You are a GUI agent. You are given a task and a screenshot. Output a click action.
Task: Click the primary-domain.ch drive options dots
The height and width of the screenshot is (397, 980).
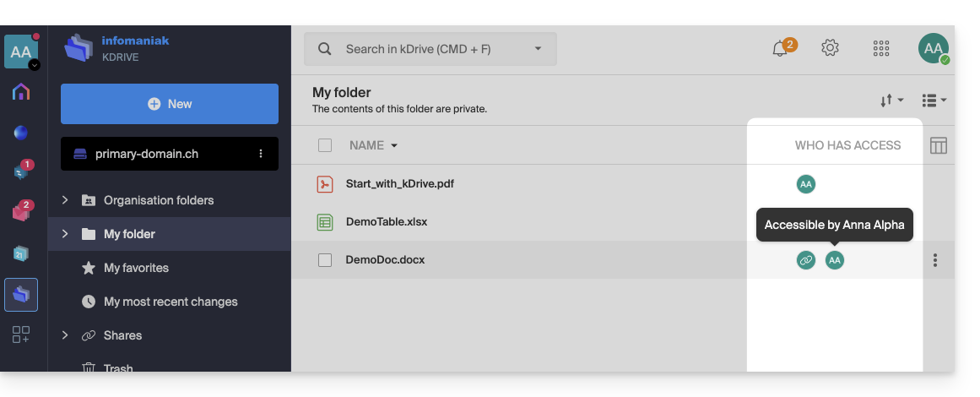point(261,154)
